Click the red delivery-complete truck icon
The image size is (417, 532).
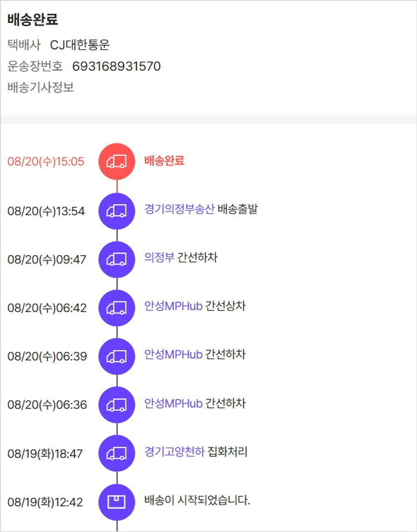117,162
